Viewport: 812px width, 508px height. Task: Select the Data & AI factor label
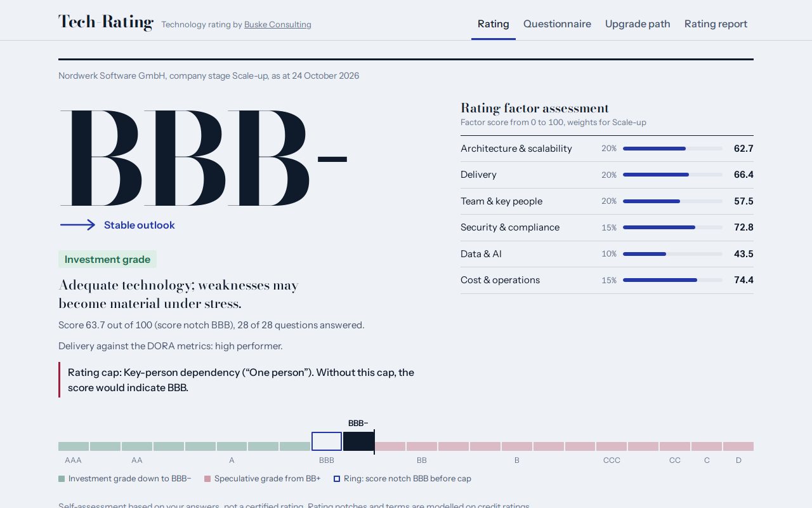point(481,254)
